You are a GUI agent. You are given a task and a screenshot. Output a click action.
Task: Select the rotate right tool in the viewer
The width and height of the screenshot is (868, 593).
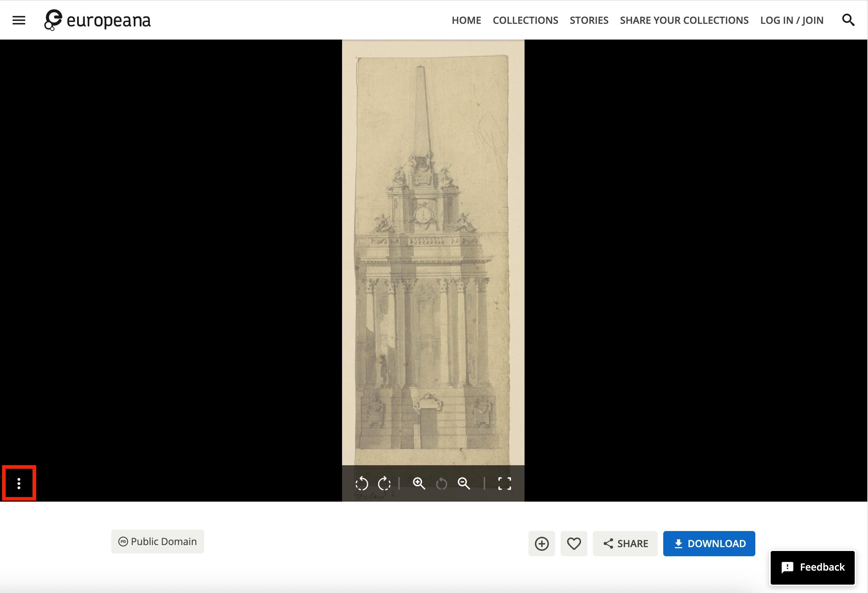(385, 483)
